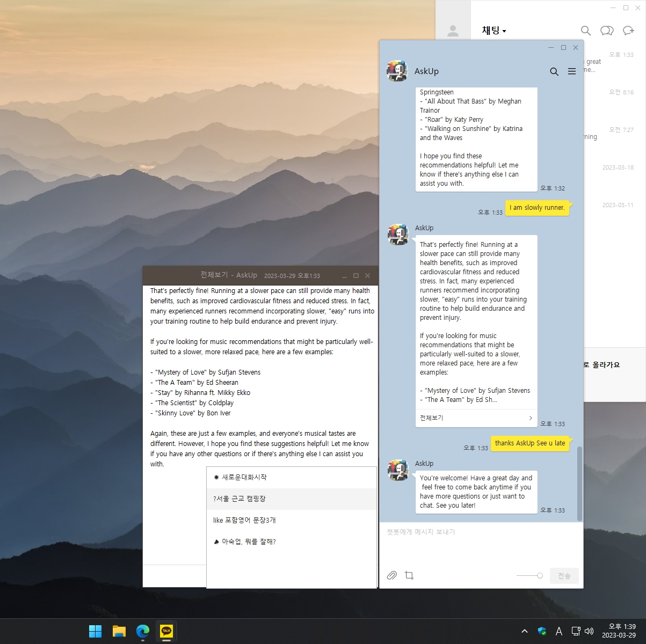Use the capture/crop tool in chat

pos(409,575)
